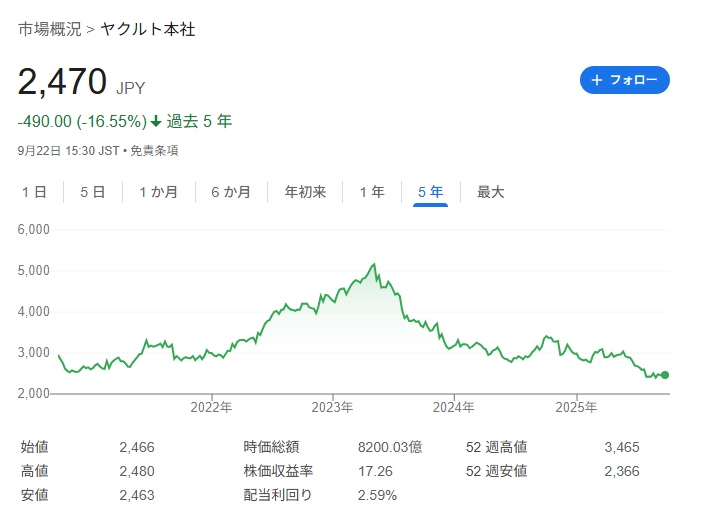Switch to the 最大 range tab

tap(490, 192)
